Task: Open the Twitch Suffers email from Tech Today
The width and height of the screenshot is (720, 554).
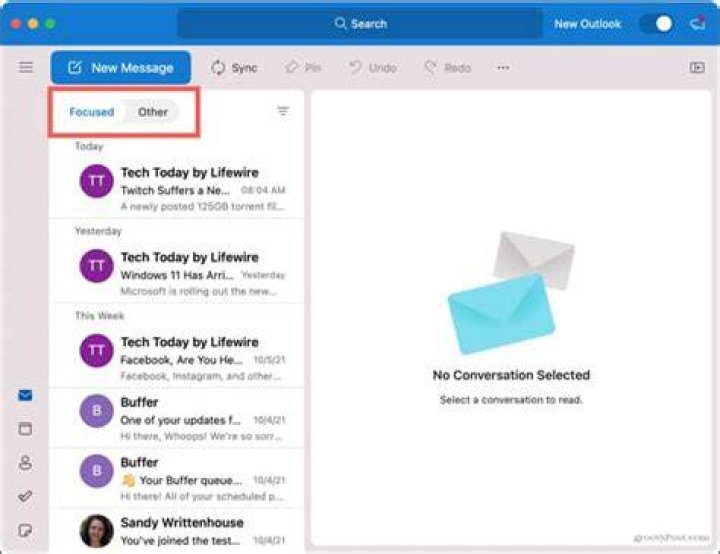Action: point(176,188)
